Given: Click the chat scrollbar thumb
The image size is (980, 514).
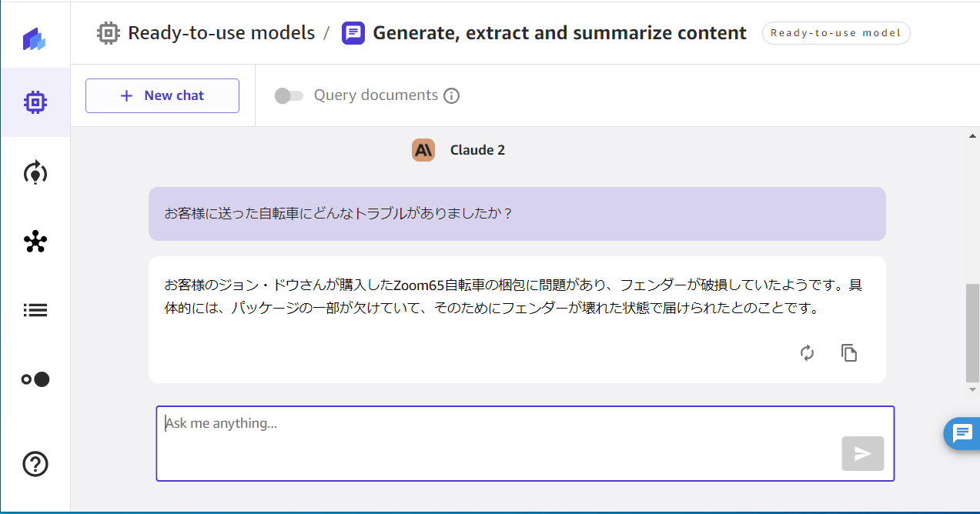Looking at the screenshot, I should pos(972,332).
